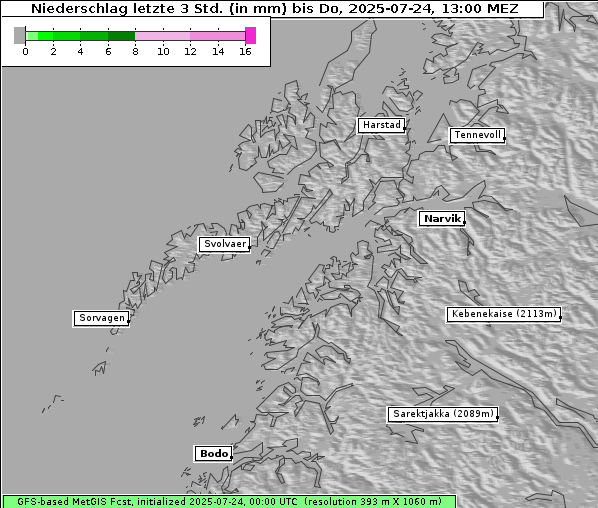
Task: Click the black marker dot beside Bodo
Action: 231,457
